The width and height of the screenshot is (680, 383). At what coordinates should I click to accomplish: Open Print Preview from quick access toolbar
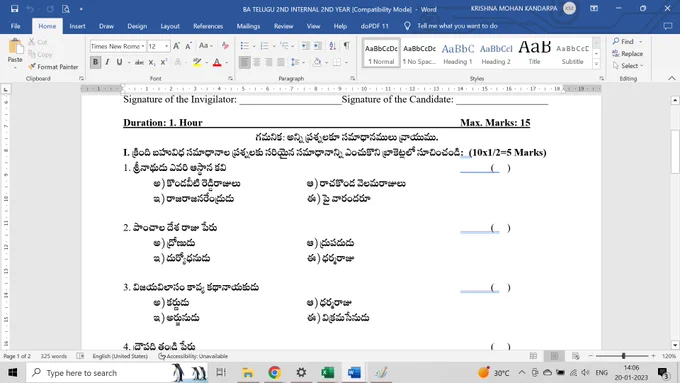click(65, 9)
